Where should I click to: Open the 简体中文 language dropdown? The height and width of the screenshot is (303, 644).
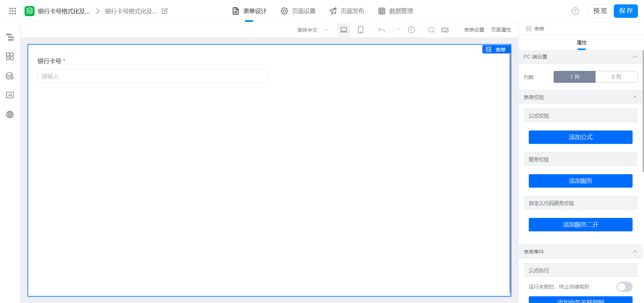coord(313,30)
